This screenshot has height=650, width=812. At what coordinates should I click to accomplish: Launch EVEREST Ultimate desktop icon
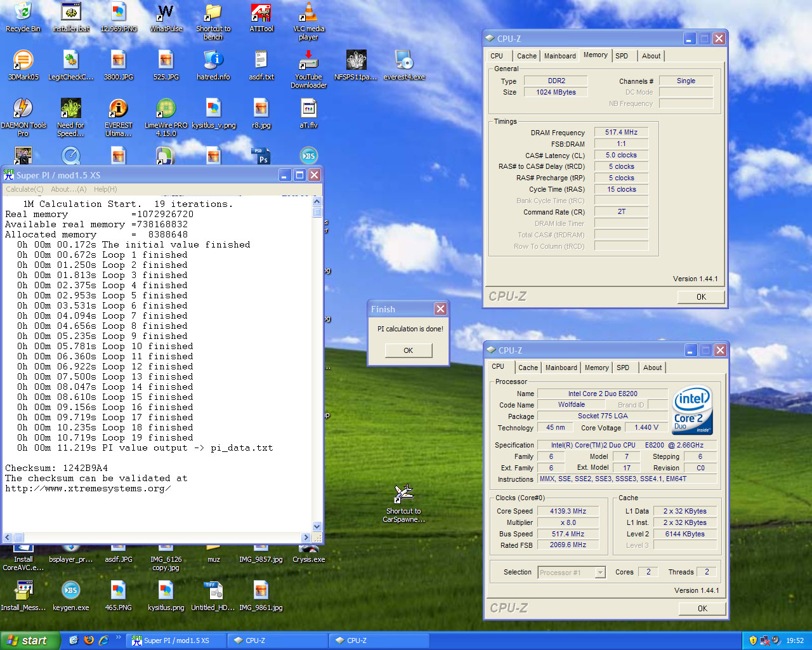[x=119, y=117]
